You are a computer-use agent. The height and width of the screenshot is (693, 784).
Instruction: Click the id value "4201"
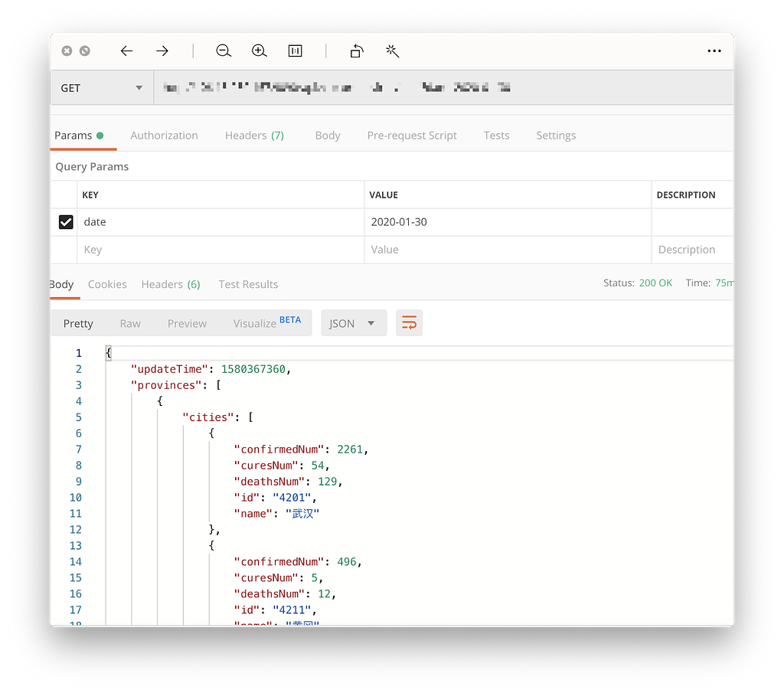292,498
